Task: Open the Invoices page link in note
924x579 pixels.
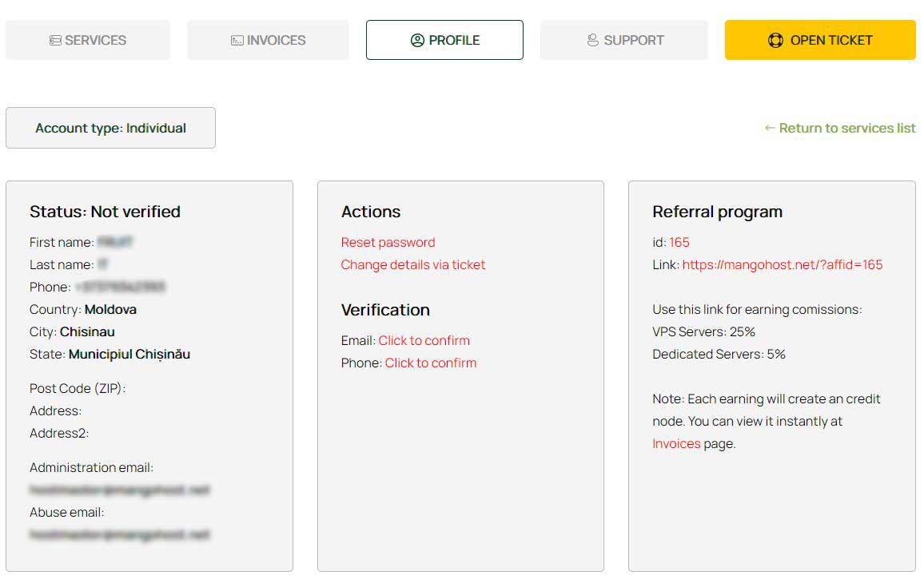Action: tap(676, 443)
